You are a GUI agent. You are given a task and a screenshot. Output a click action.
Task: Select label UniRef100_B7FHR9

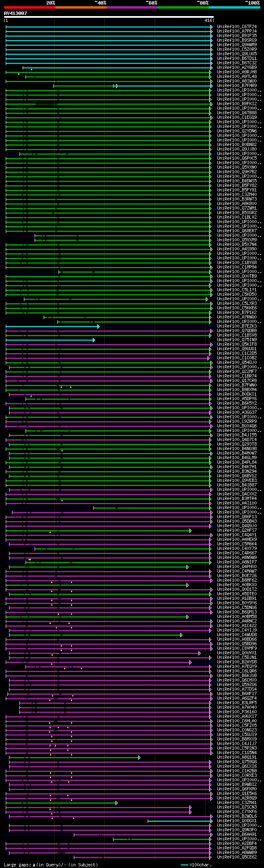pos(237,86)
